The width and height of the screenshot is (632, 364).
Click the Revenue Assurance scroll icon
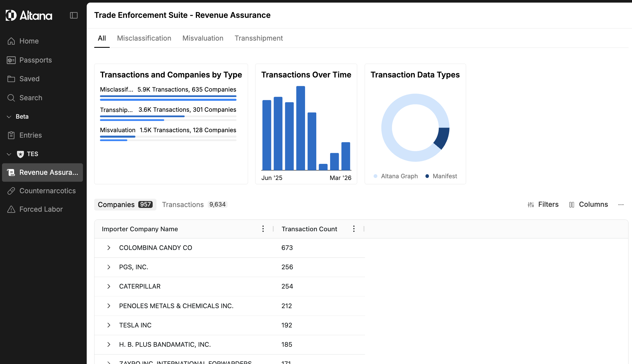click(11, 172)
